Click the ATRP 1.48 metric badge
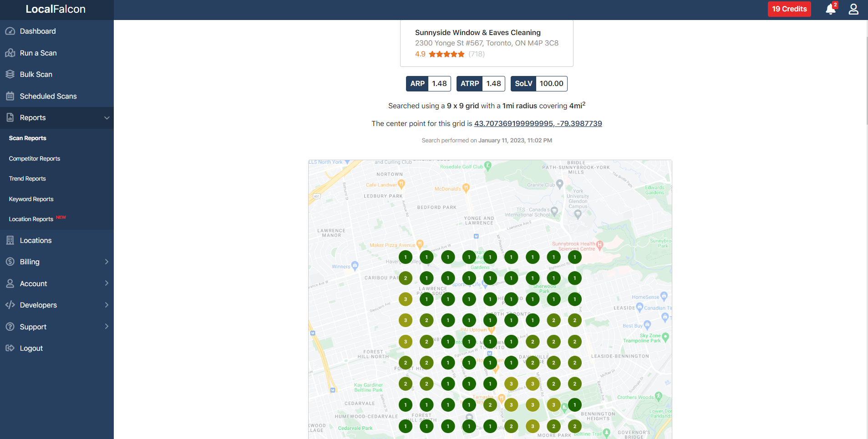The height and width of the screenshot is (439, 868). (x=481, y=84)
